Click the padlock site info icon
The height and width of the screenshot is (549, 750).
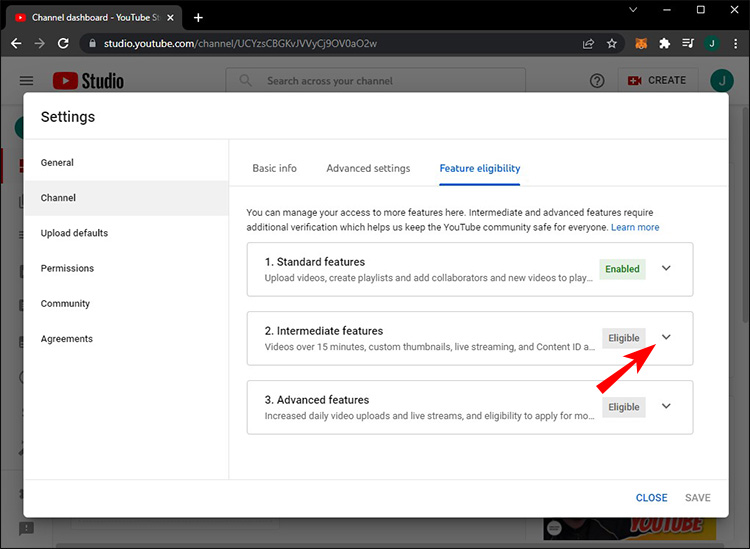(93, 44)
